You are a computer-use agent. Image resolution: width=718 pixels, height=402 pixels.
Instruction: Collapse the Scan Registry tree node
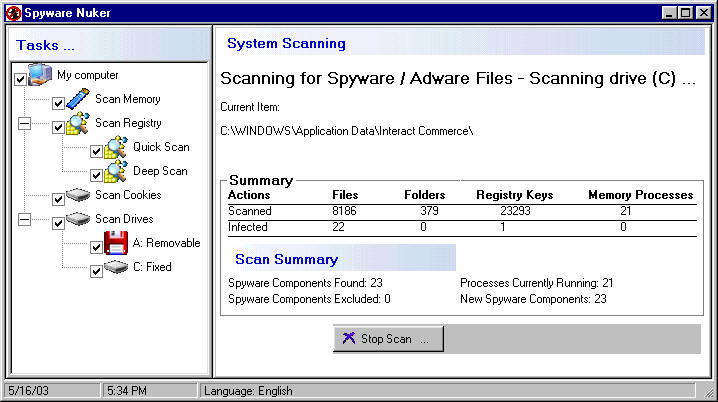24,123
